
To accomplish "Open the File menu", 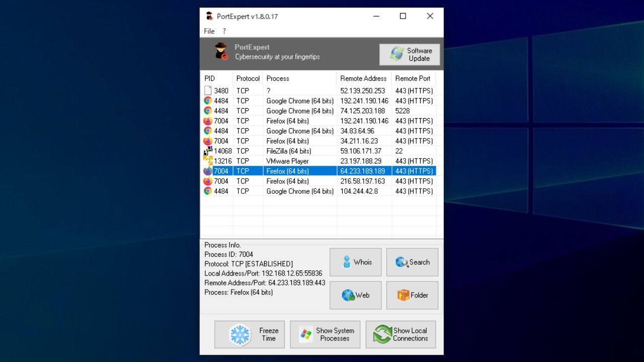I will (x=209, y=31).
